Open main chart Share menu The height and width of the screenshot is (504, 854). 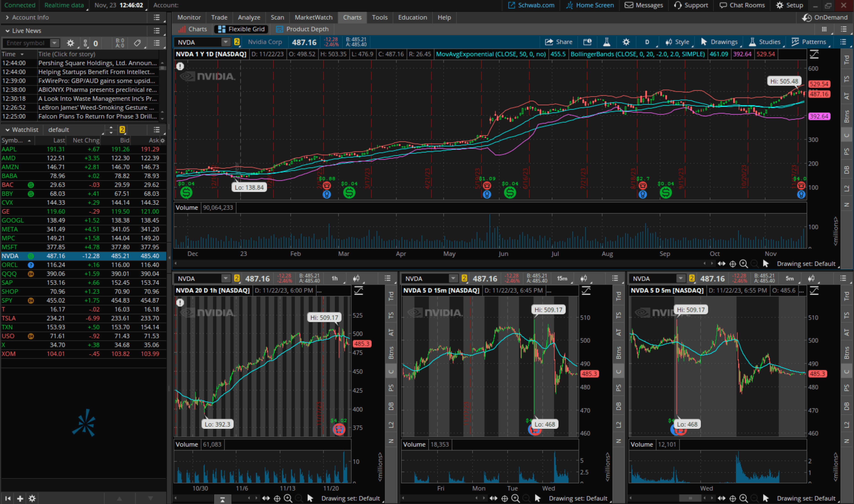(559, 42)
